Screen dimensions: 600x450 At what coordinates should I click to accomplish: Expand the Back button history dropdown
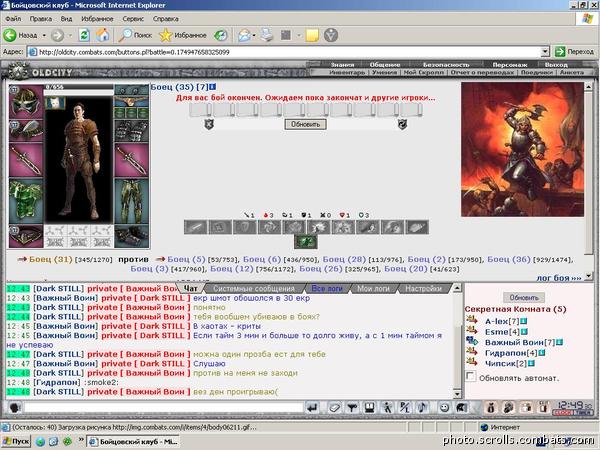[44, 35]
